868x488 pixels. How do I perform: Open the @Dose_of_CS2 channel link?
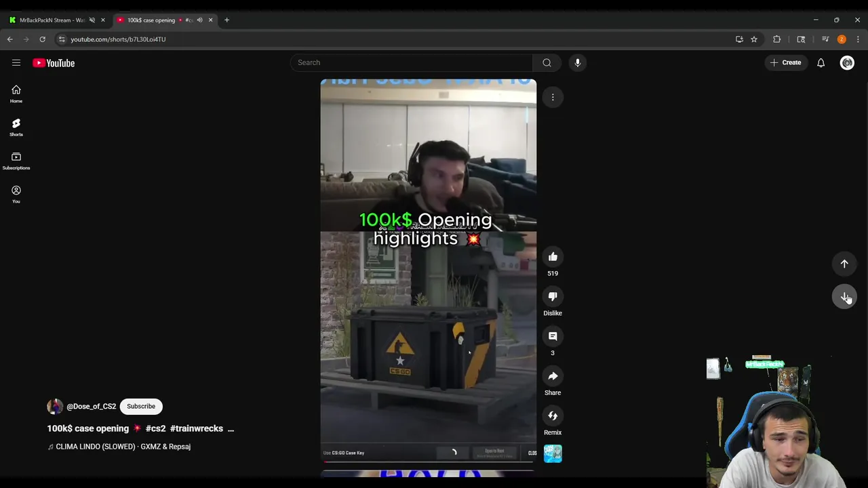coord(92,407)
